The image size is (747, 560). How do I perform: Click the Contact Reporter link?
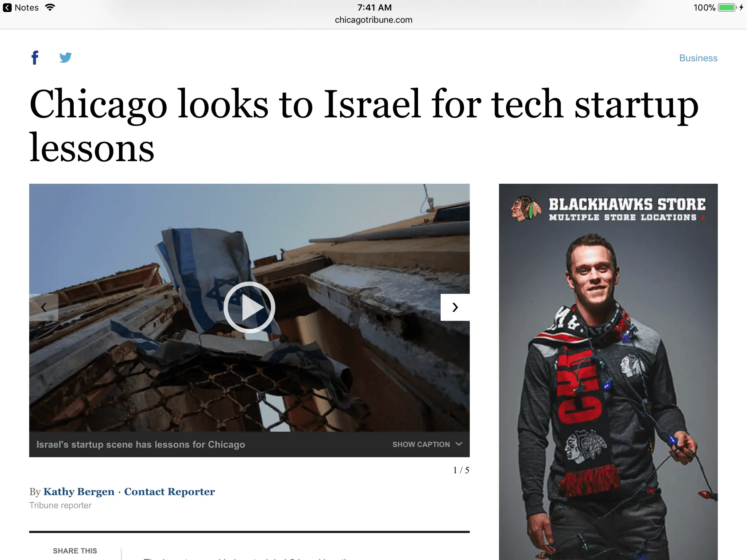(170, 491)
